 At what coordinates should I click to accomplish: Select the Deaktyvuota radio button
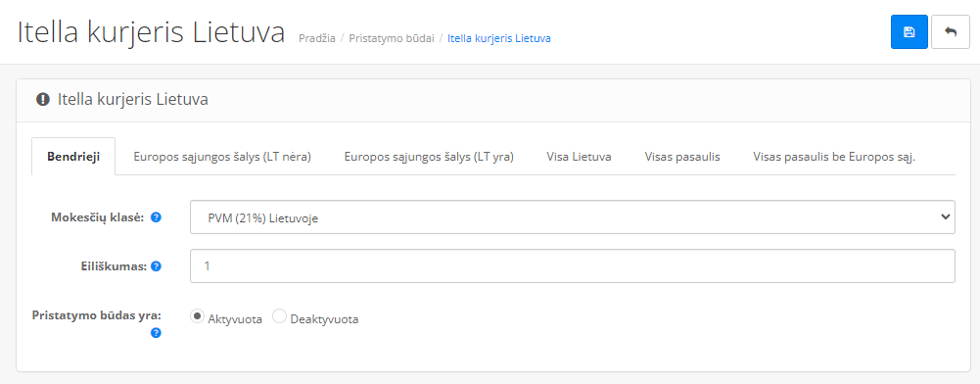pyautogui.click(x=279, y=316)
